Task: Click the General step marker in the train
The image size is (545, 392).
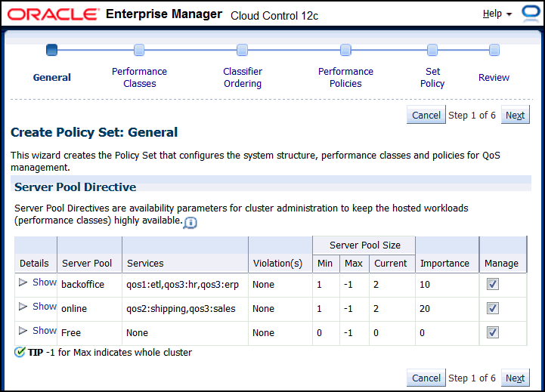Action: point(52,50)
